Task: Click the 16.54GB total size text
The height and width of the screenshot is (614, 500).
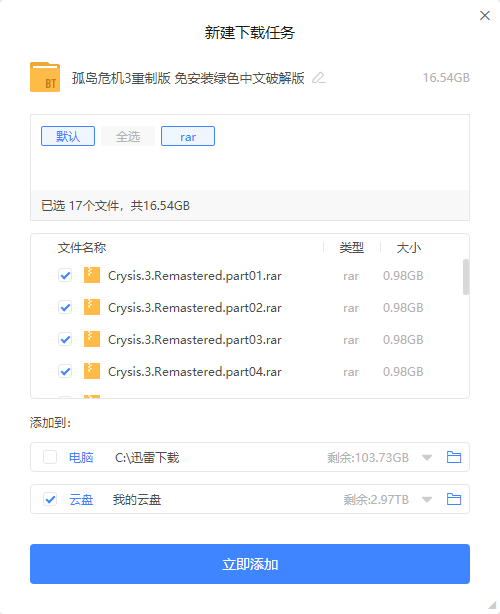Action: point(446,78)
